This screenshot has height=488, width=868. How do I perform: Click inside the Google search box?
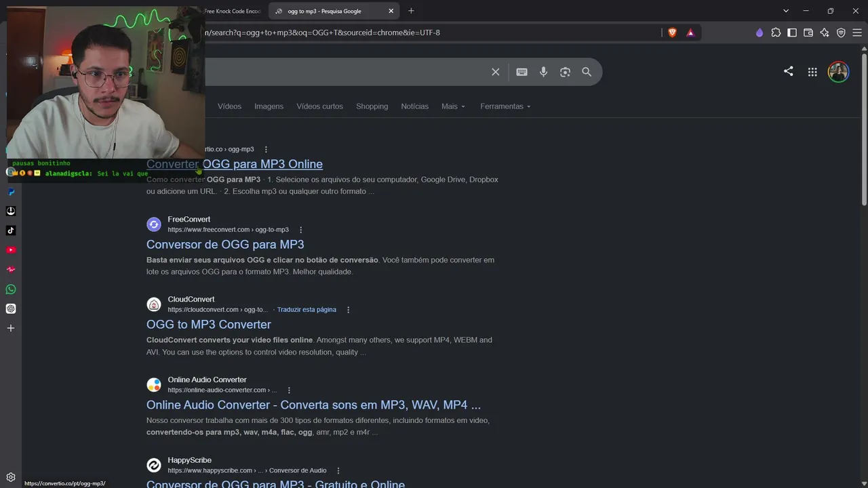[x=344, y=72]
